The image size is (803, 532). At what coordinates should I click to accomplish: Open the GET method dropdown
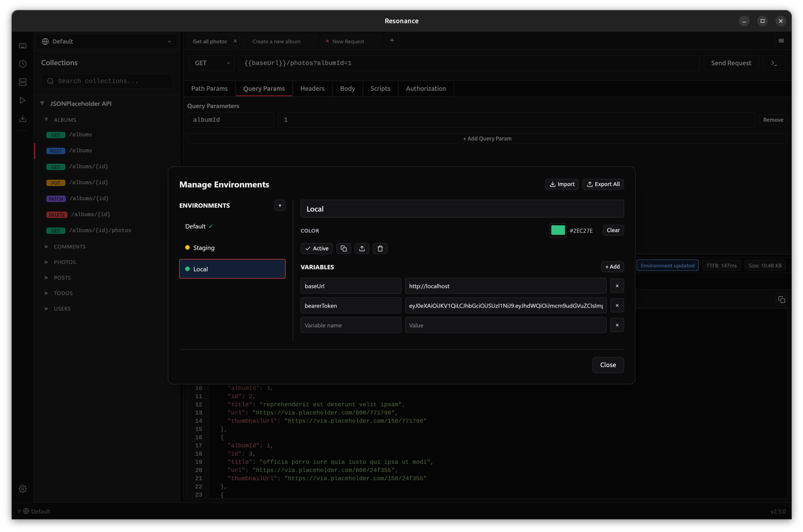tap(212, 63)
